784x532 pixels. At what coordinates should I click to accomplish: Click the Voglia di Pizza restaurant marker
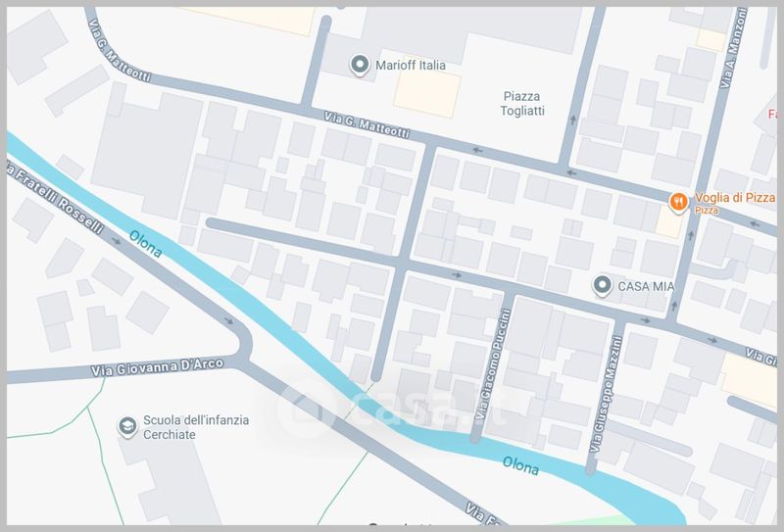(678, 203)
